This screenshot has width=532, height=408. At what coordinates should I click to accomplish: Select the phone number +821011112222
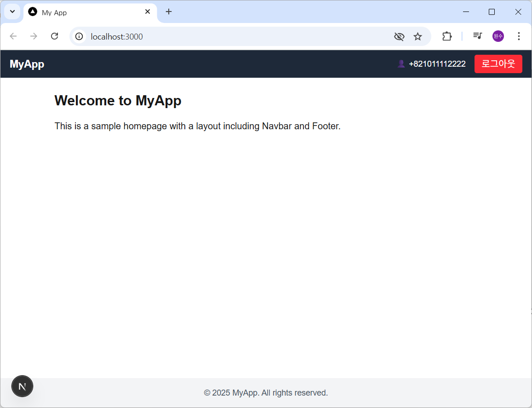[437, 64]
